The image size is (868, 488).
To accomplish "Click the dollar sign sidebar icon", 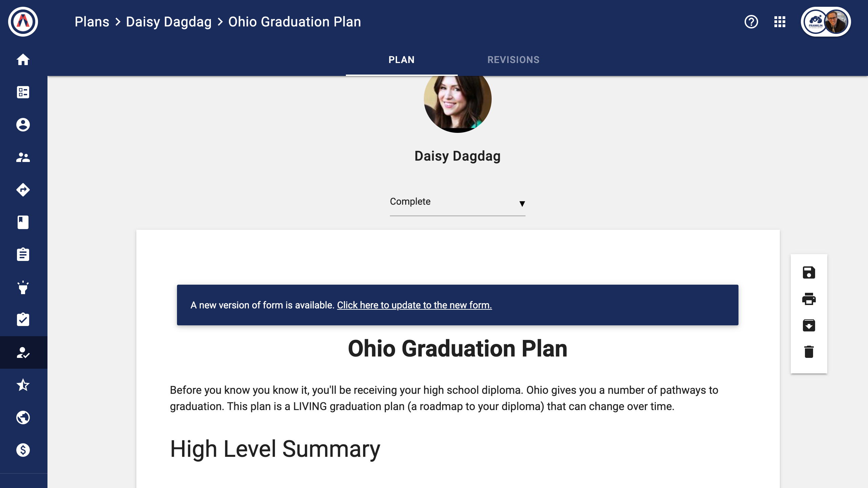I will [23, 450].
